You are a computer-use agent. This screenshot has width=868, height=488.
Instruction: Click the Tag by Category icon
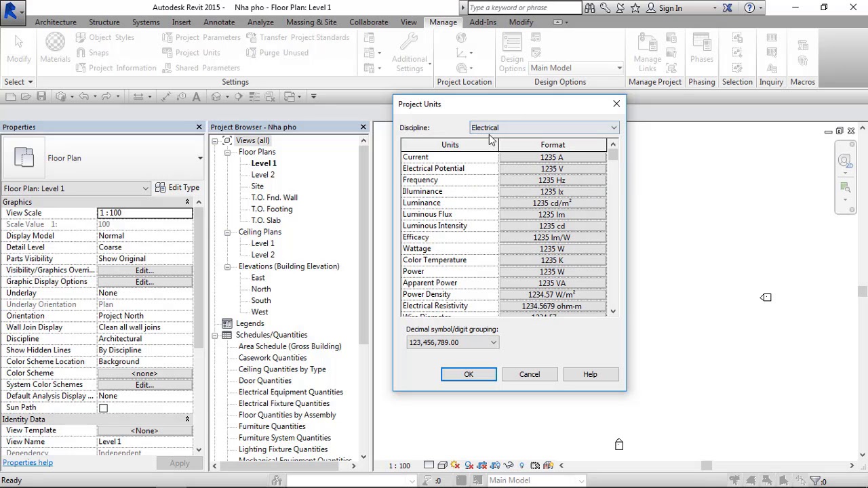click(x=182, y=97)
